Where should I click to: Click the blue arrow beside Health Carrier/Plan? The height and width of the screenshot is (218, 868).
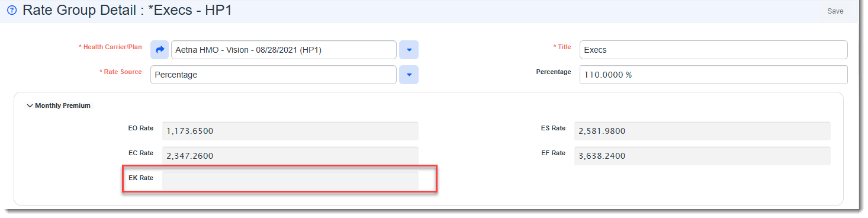coord(160,50)
